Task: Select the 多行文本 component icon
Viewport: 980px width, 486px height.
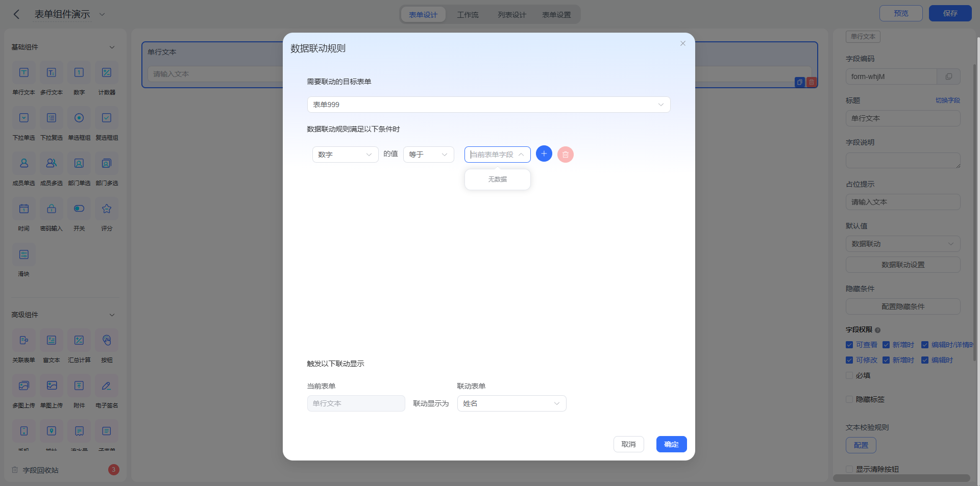Action: point(52,72)
